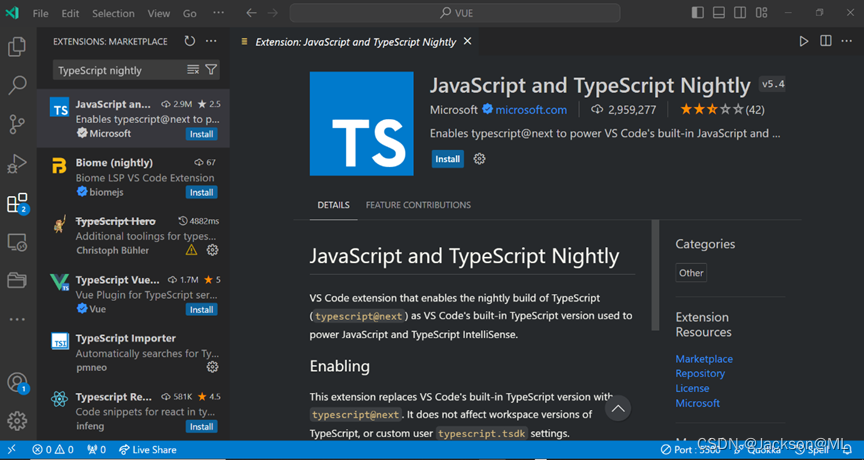Clear extensions search results
This screenshot has height=460, width=864.
(193, 69)
